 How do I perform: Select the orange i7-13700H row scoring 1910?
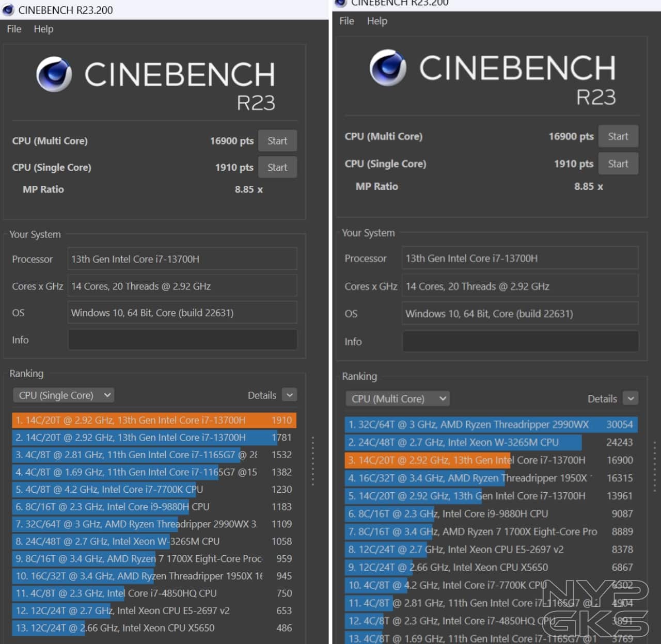tap(154, 420)
